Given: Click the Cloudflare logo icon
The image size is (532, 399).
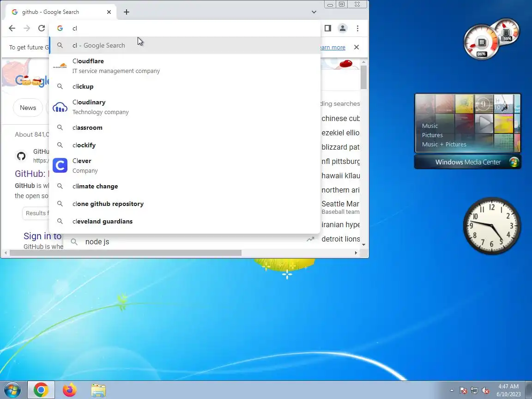Looking at the screenshot, I should (x=60, y=66).
